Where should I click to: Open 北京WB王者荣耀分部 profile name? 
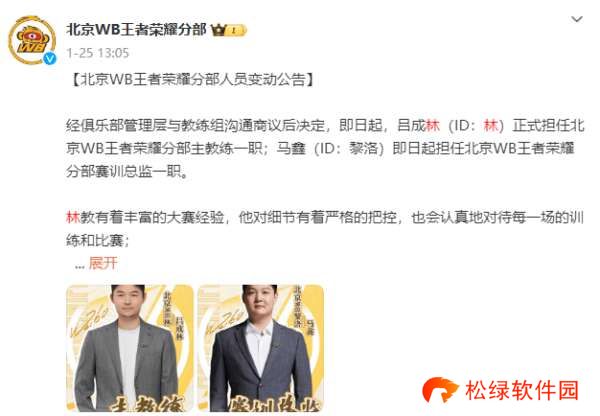(136, 30)
